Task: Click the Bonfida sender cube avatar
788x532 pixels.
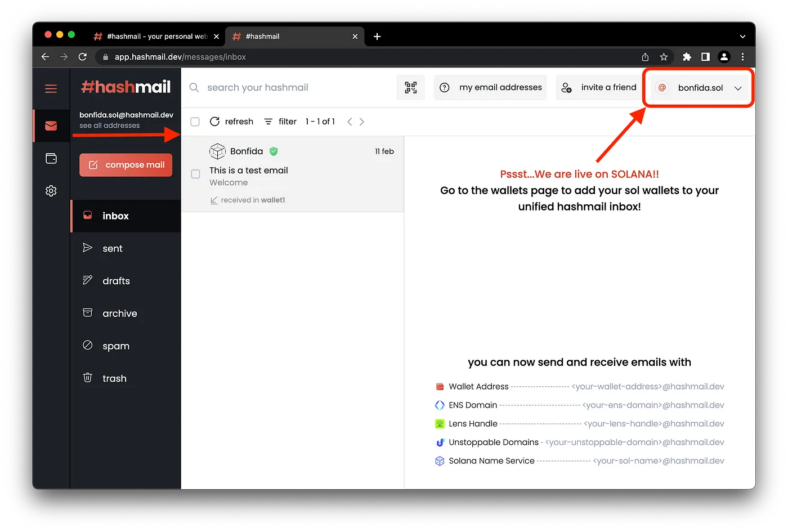Action: [217, 151]
